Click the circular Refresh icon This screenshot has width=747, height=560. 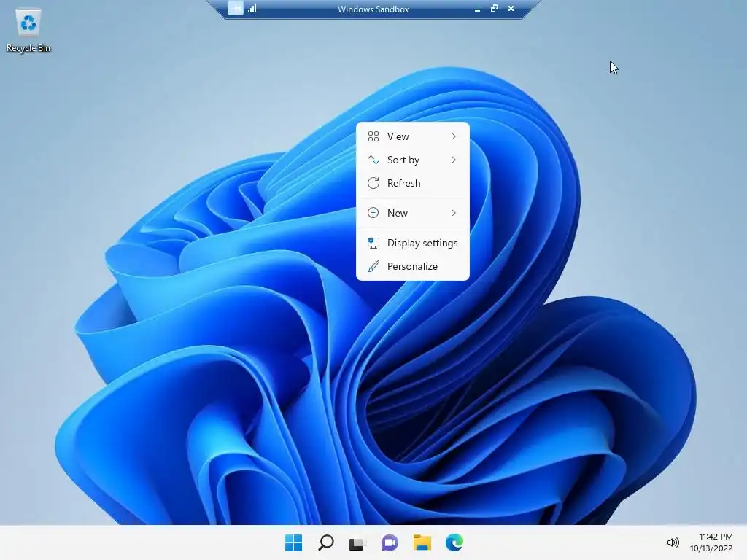pos(373,183)
